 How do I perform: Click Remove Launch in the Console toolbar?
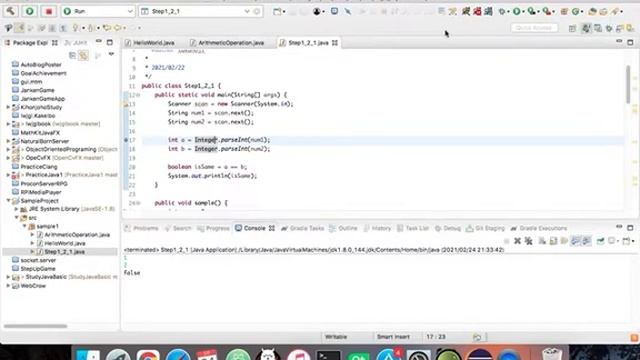517,241
